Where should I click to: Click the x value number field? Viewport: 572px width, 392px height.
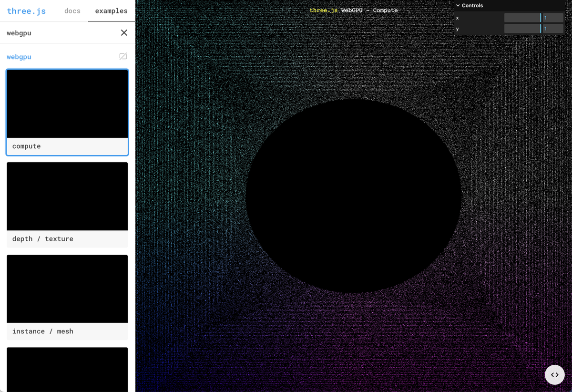[x=553, y=18]
